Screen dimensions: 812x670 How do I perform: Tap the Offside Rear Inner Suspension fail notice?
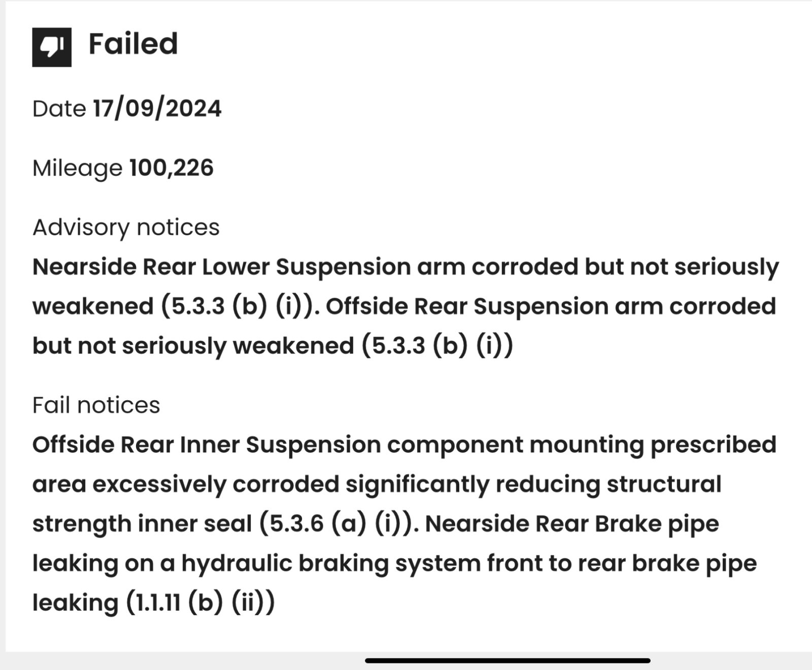pos(404,484)
